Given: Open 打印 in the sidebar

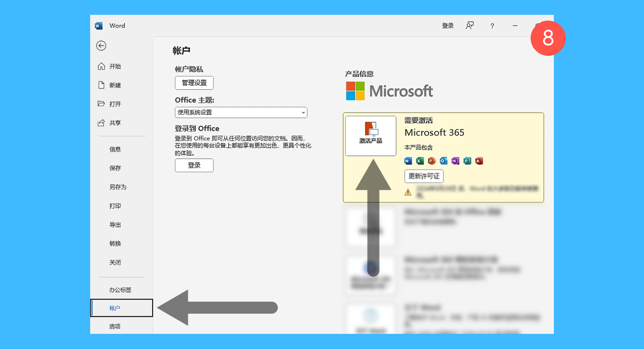Looking at the screenshot, I should pyautogui.click(x=115, y=206).
